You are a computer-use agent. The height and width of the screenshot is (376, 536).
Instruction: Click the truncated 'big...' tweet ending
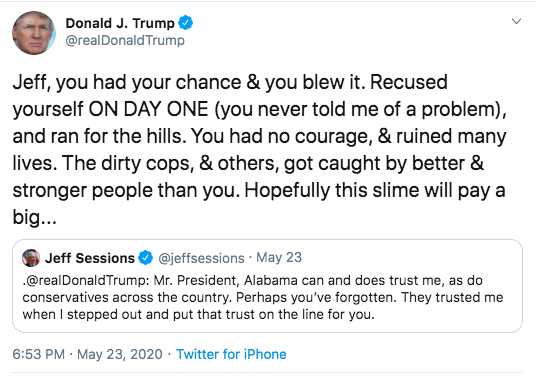coord(35,217)
